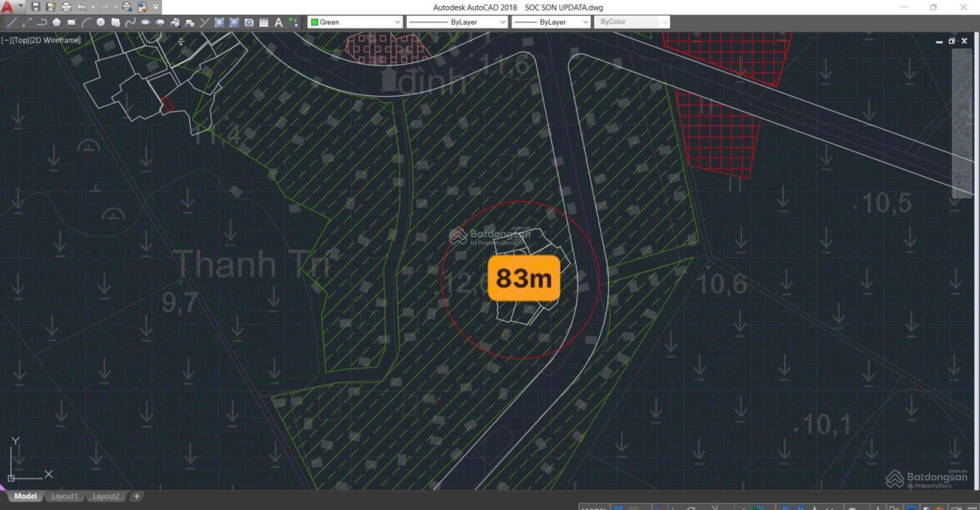Click the Undo arrow icon
980x510 pixels.
coord(81,7)
